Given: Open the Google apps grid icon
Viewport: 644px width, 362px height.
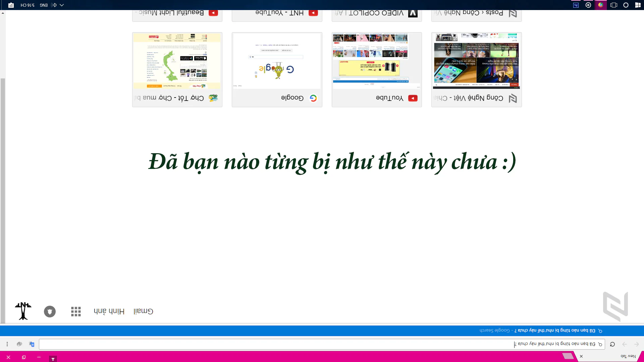Looking at the screenshot, I should coord(76,311).
